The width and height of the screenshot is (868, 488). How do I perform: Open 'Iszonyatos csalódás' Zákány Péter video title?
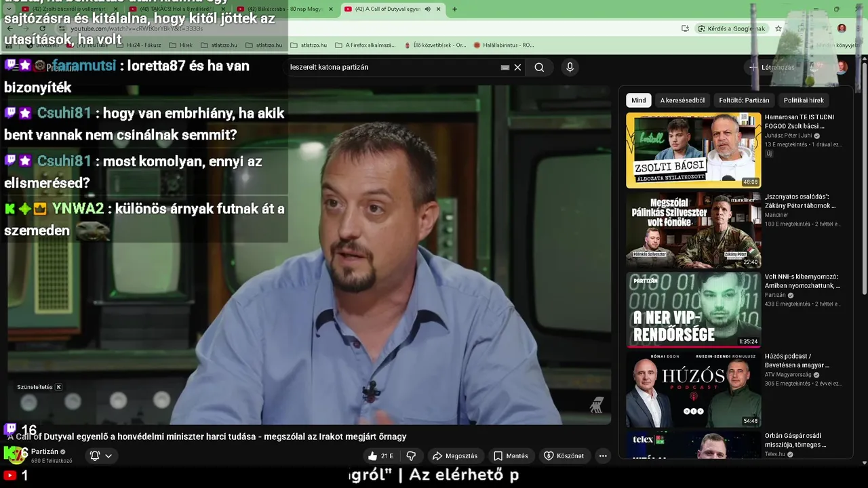(x=800, y=201)
